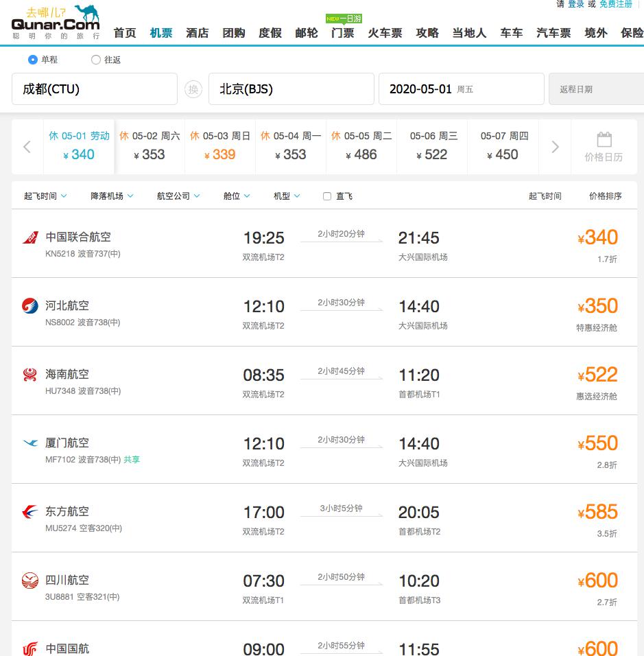Open the 价格日历 calendar icon
This screenshot has width=644, height=656.
coord(604,140)
